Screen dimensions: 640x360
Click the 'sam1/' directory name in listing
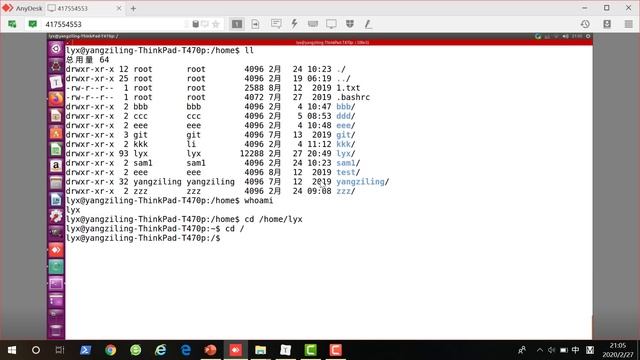click(348, 163)
